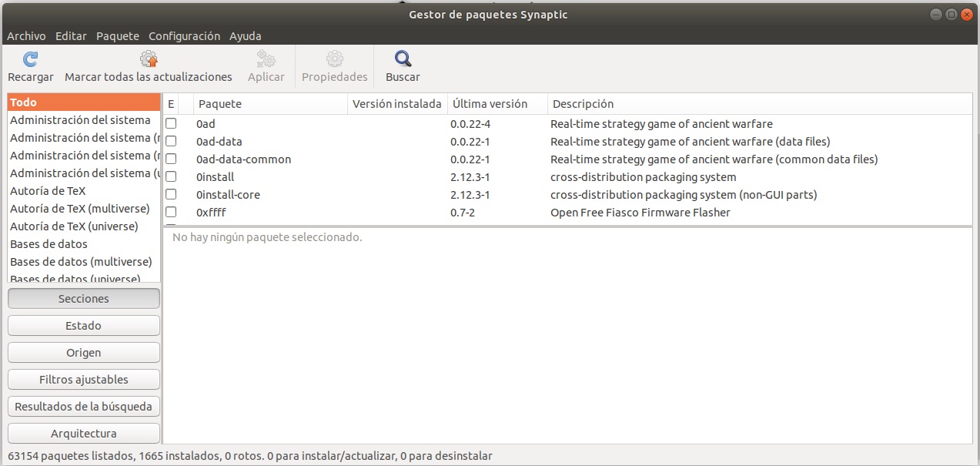Open Buscar magnifier search tool
Screen dimensions: 980x466
coord(403,59)
